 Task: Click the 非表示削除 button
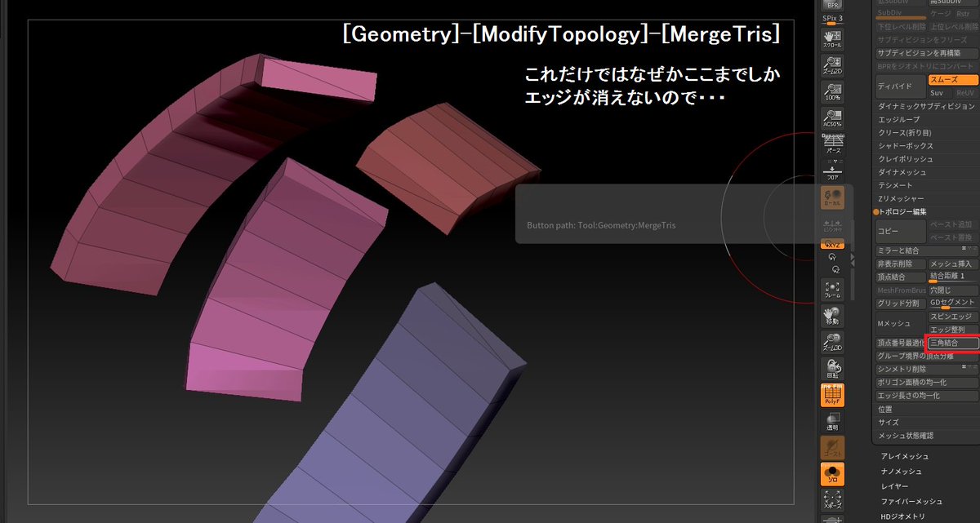pos(901,264)
